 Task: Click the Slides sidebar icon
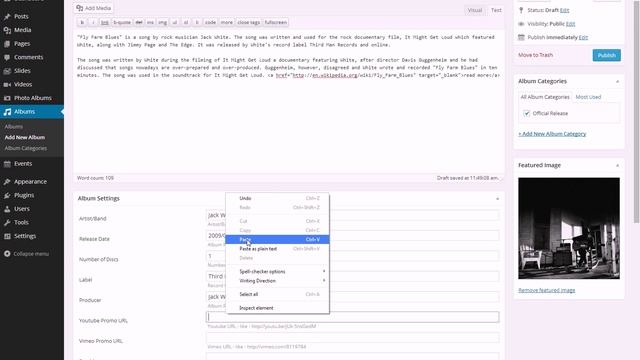pyautogui.click(x=7, y=71)
